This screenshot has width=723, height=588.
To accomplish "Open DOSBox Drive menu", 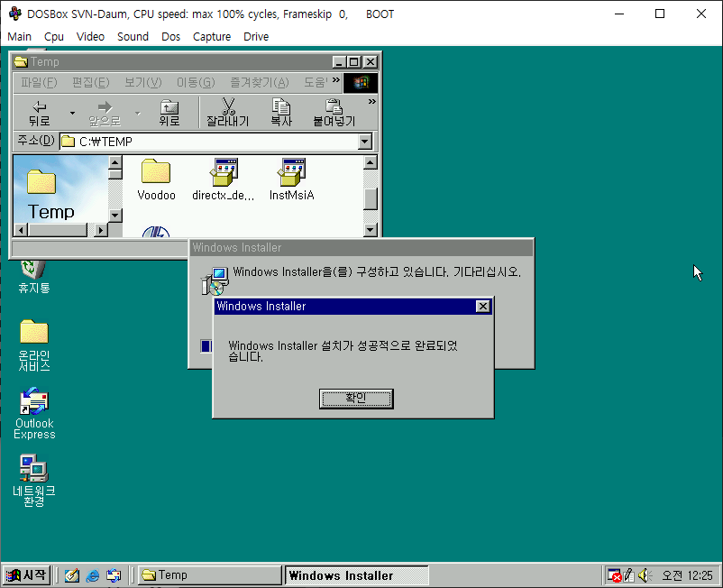I will click(x=256, y=36).
